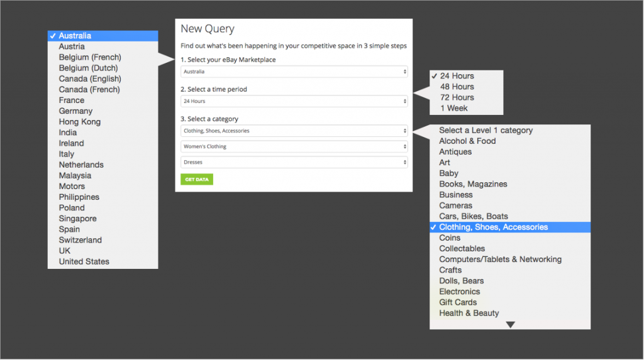The height and width of the screenshot is (360, 644).
Task: Select Malaysia marketplace
Action: (x=103, y=176)
